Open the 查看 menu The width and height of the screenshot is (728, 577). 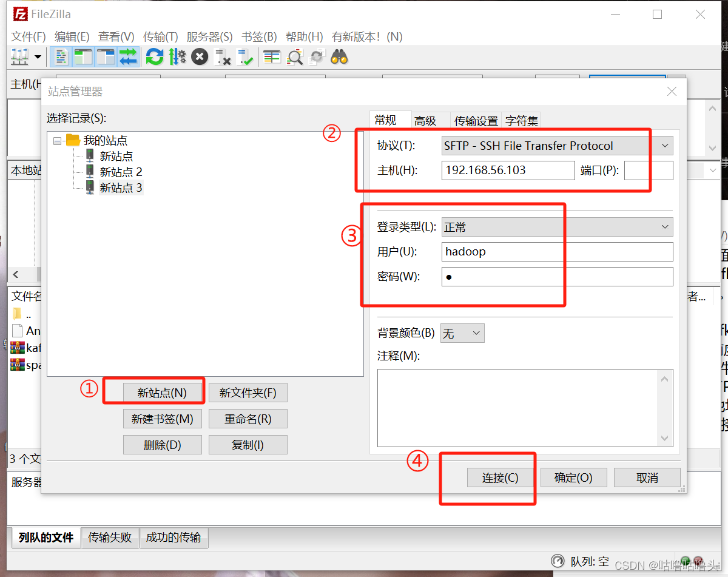(x=116, y=36)
